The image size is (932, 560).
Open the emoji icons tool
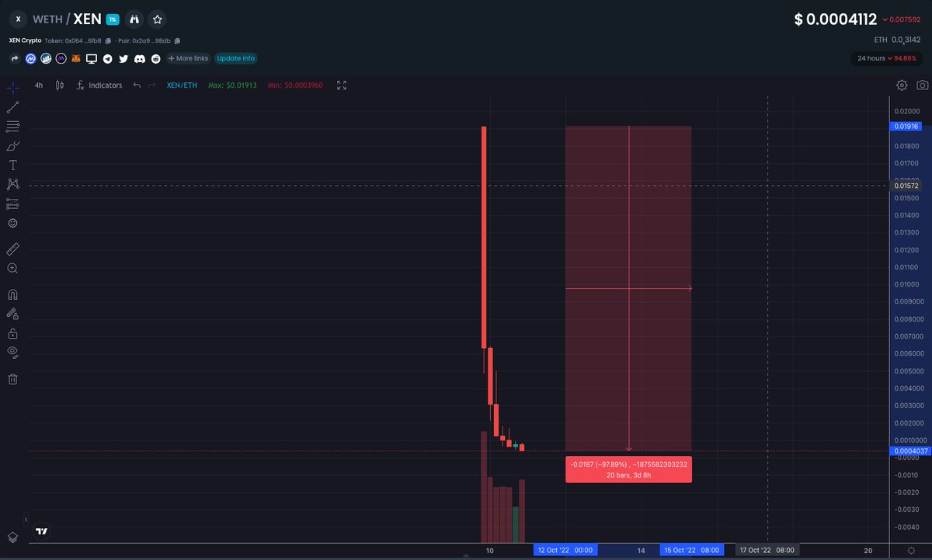pos(12,223)
